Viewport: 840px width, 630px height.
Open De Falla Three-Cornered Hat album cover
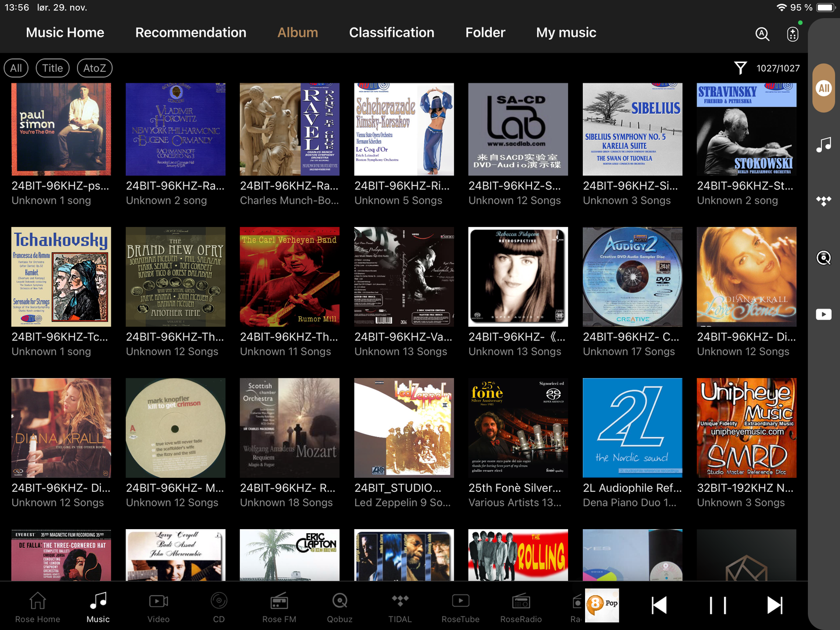(x=61, y=555)
